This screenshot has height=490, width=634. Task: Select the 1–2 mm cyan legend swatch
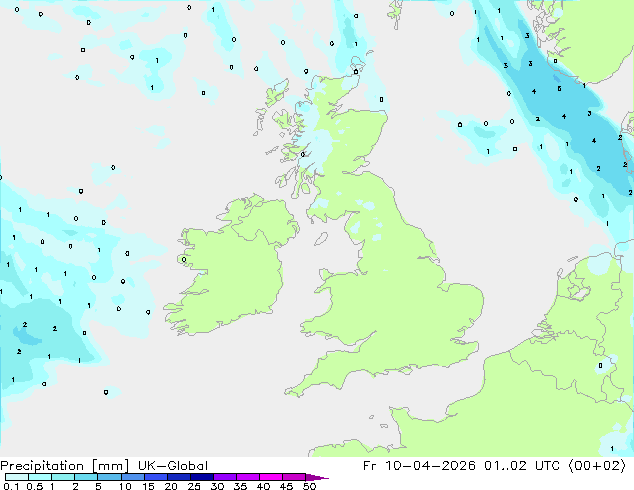63,477
